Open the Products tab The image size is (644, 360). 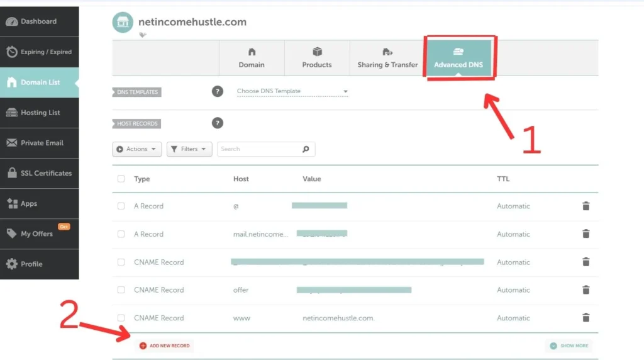(317, 58)
